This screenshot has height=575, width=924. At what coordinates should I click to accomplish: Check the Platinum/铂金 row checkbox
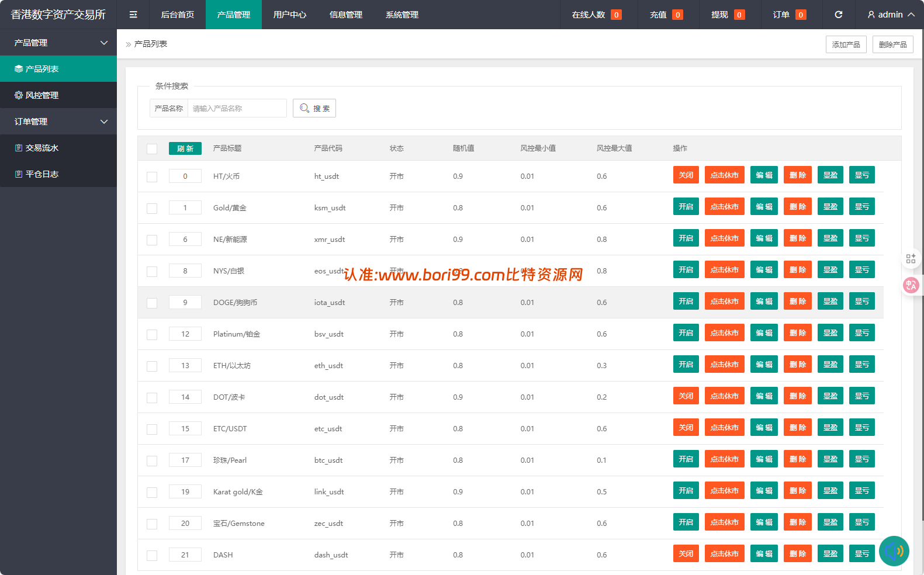click(x=152, y=334)
